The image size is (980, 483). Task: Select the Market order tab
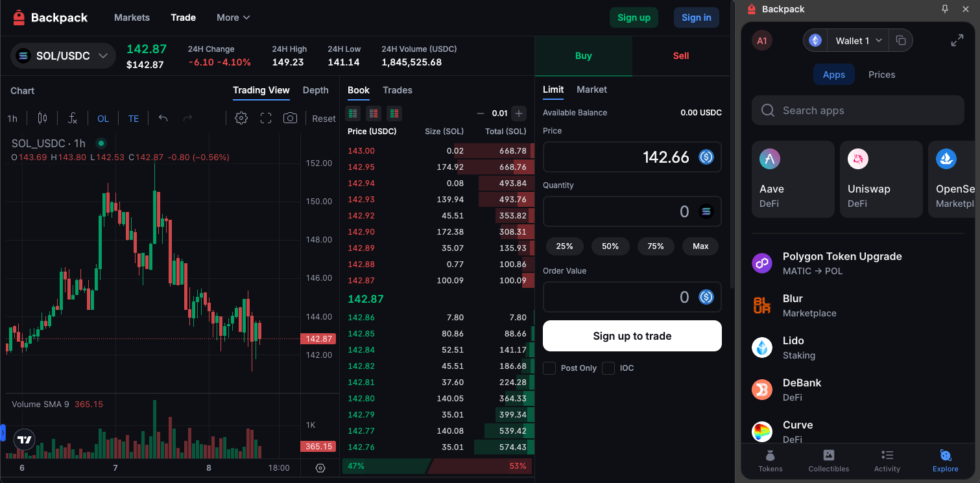[592, 89]
